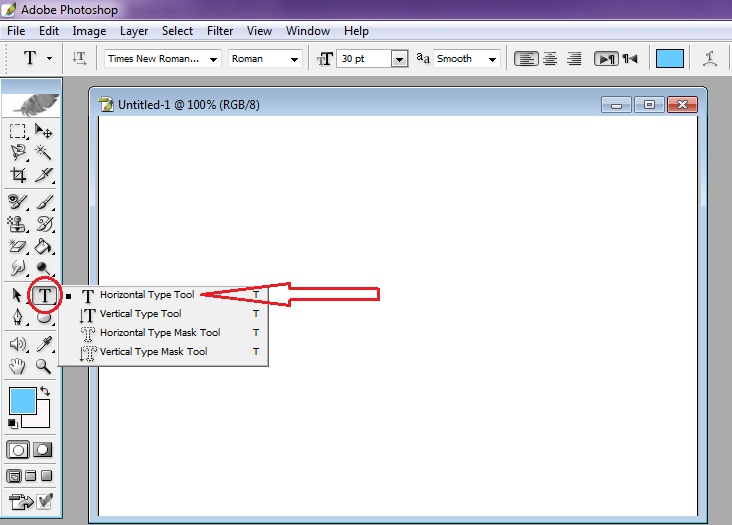Switch to Quick Mask mode
Viewport: 732px width, 525px height.
pos(42,450)
